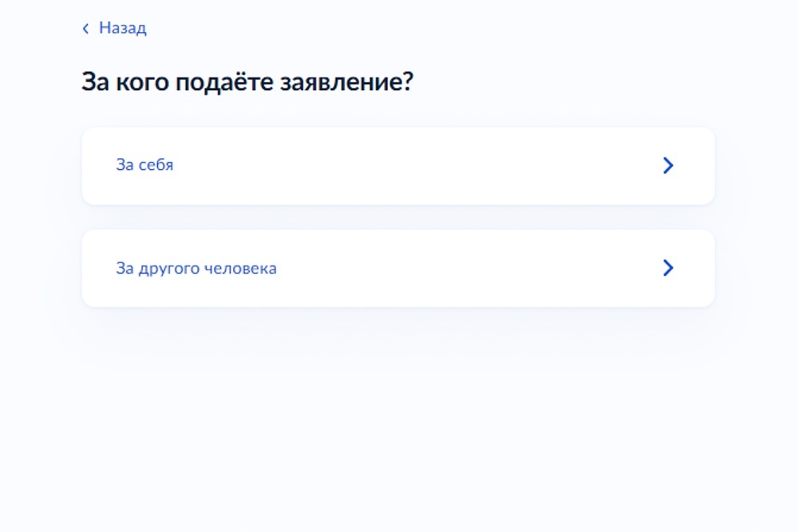
Task: Click the white card containing 'За себя'
Action: [397, 165]
